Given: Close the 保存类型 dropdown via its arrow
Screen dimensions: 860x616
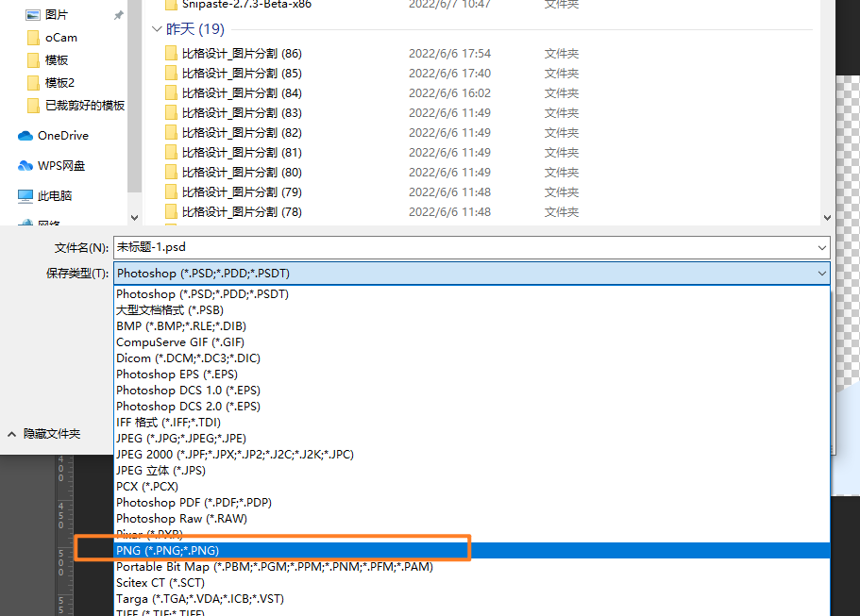Looking at the screenshot, I should (821, 273).
